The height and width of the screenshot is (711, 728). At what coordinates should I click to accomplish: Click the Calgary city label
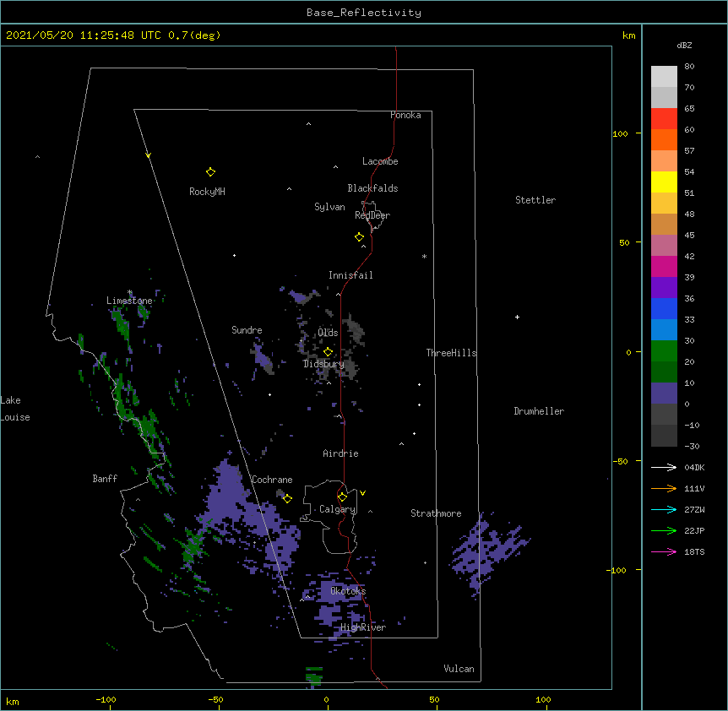[338, 509]
